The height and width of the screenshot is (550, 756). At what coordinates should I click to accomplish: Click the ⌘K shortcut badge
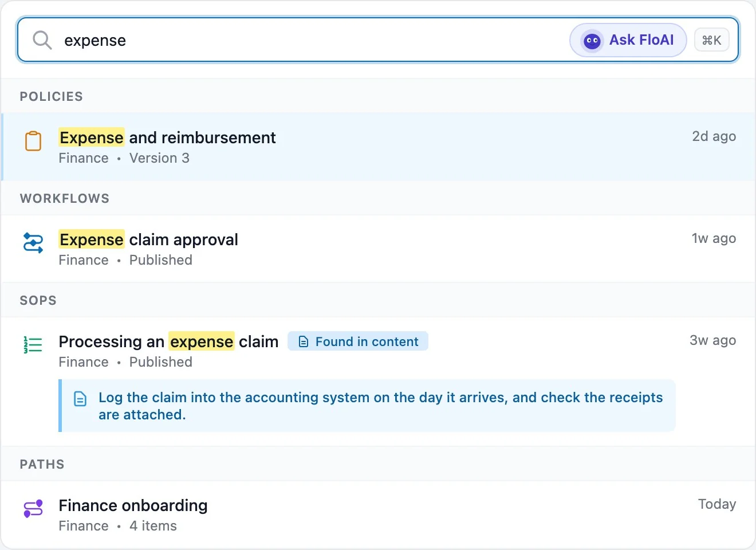[711, 40]
